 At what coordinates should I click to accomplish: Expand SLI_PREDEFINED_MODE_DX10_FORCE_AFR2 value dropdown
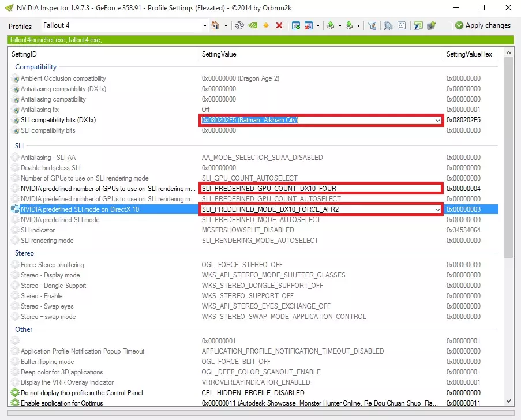(437, 209)
